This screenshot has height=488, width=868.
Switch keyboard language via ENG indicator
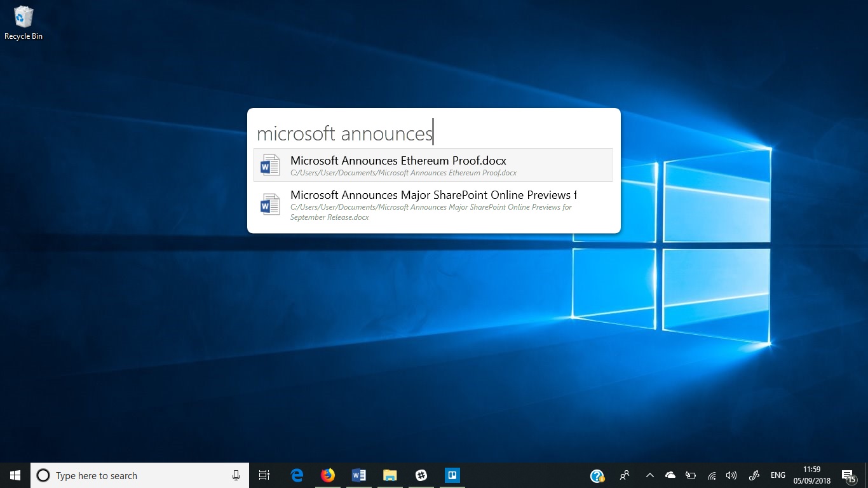[x=778, y=475]
